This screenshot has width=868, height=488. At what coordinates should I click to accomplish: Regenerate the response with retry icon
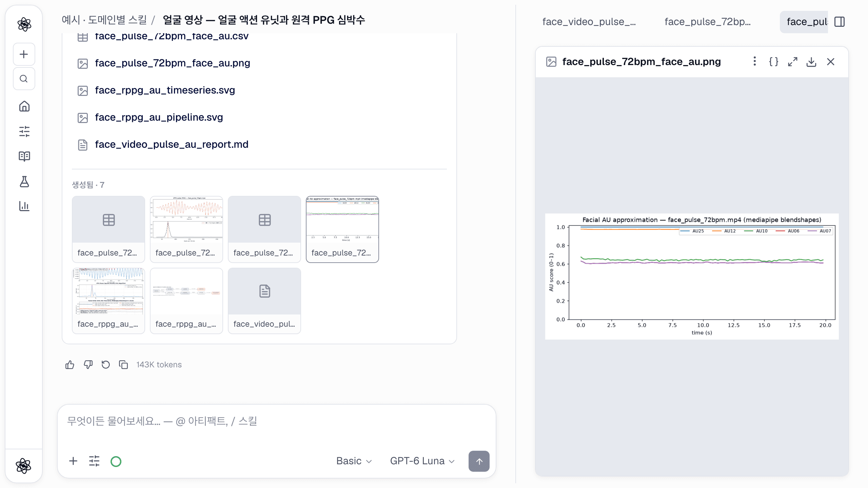point(106,365)
